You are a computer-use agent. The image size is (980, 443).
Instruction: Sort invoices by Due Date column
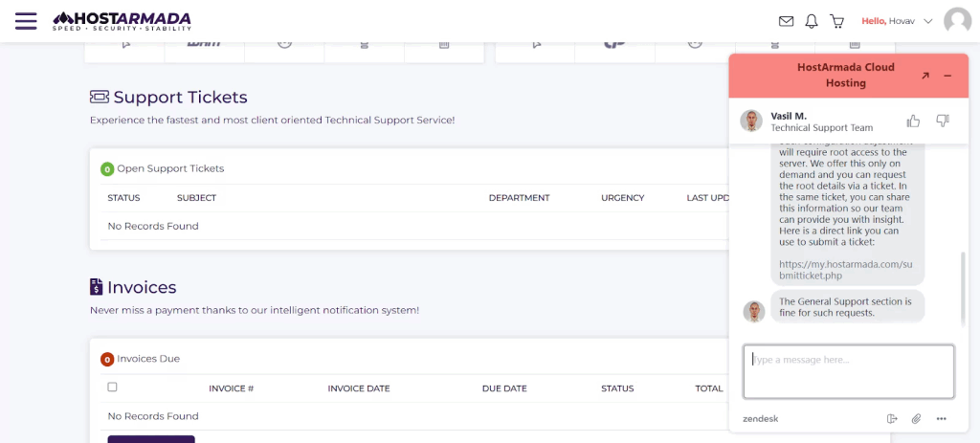[x=504, y=388]
